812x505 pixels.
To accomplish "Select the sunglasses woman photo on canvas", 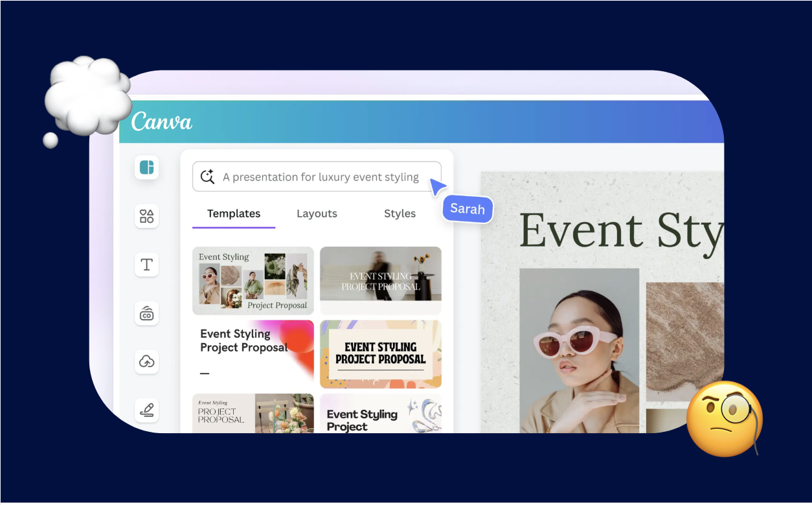I will (x=579, y=350).
